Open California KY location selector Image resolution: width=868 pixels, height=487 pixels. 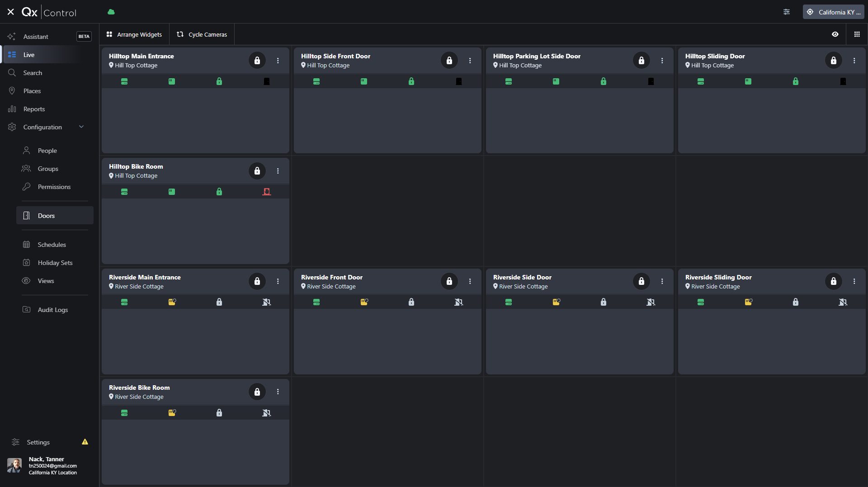point(834,12)
